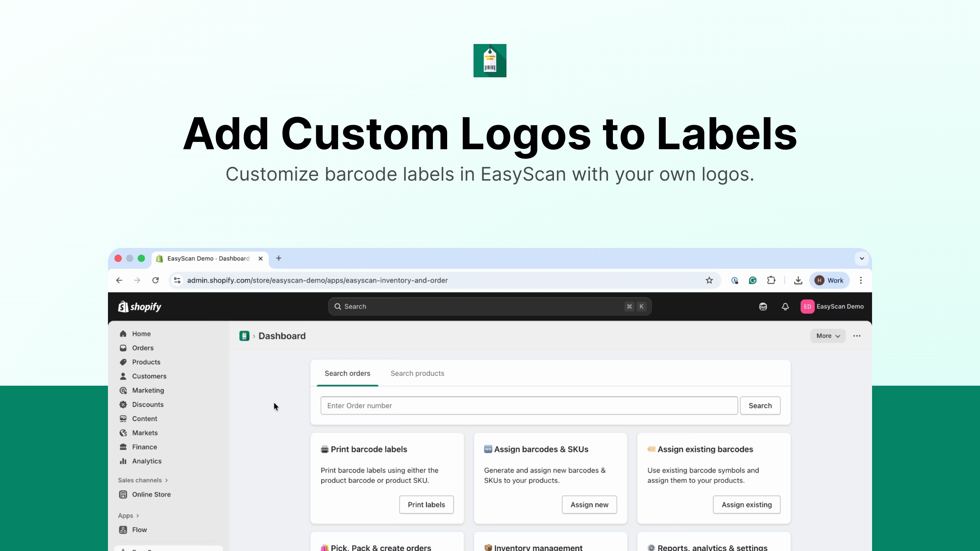Open Chrome's three-dot menu
The width and height of the screenshot is (980, 551).
[x=861, y=280]
